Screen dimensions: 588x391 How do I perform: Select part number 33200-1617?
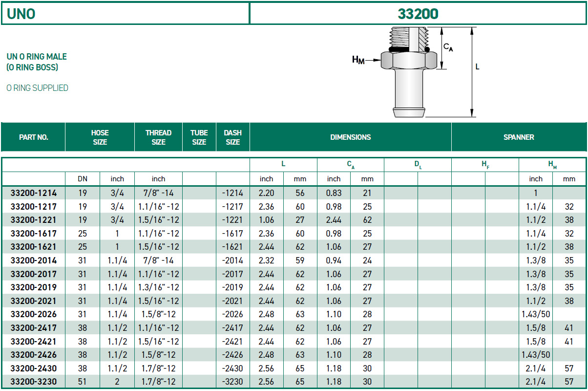click(x=33, y=233)
